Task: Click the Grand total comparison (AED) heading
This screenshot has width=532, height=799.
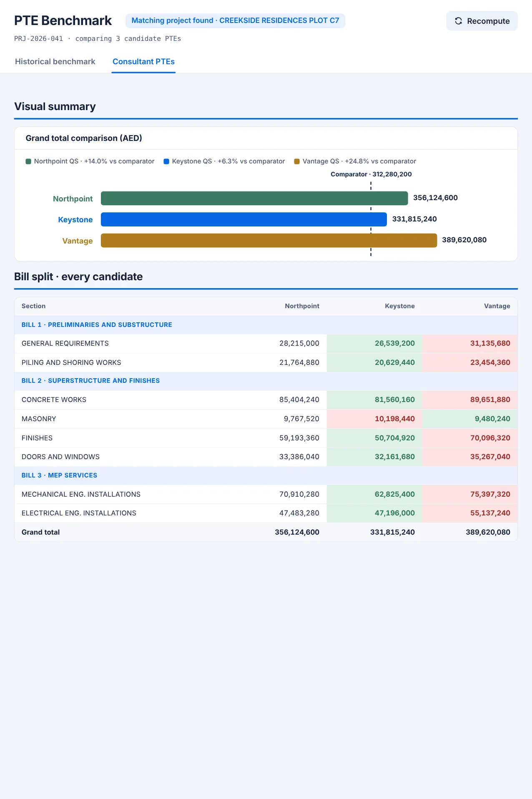Action: [84, 138]
